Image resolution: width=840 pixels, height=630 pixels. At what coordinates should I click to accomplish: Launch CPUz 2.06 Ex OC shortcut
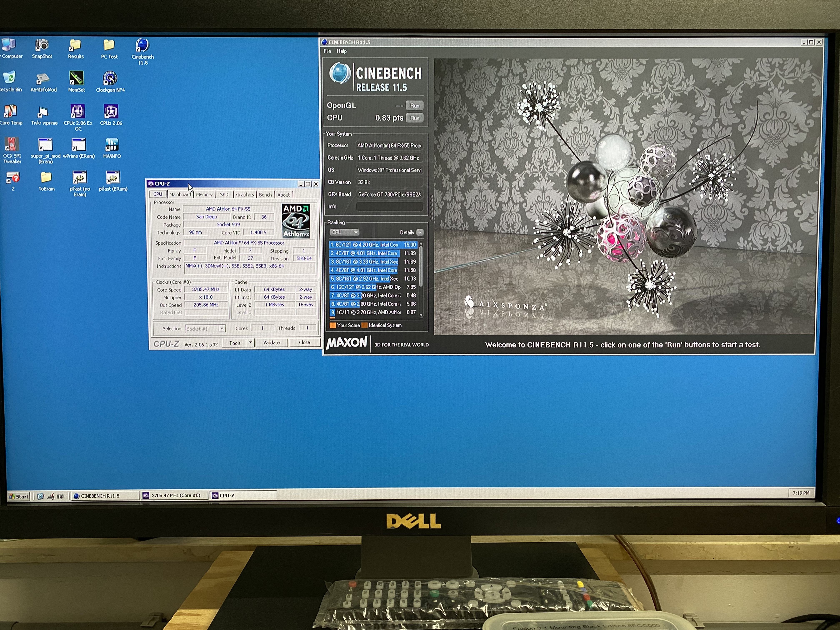pos(78,117)
